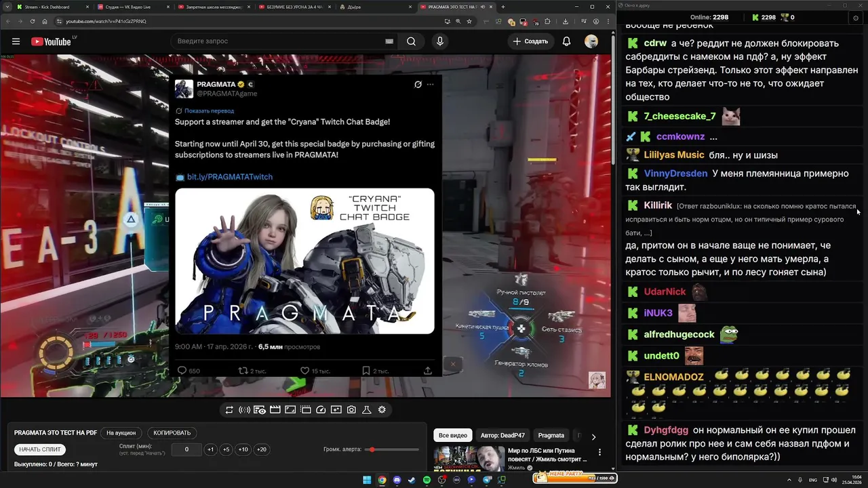The width and height of the screenshot is (868, 488).
Task: Click the Grok icon on the tweet
Action: tap(418, 85)
